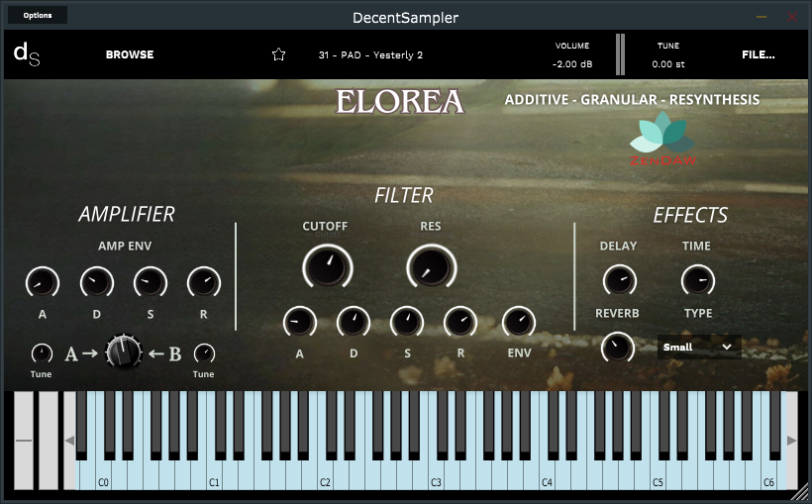Viewport: 812px width, 504px height.
Task: Click the ZenDAW lotus logo
Action: click(662, 139)
